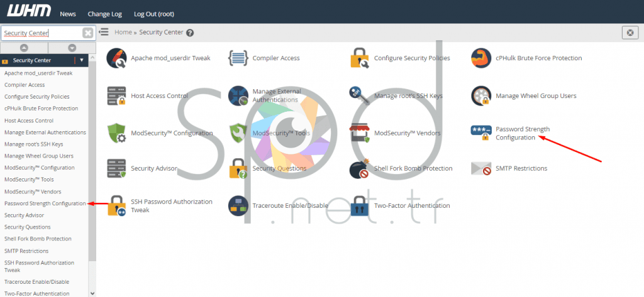The image size is (644, 297).
Task: Open Password Strength Configuration icon
Action: click(481, 133)
